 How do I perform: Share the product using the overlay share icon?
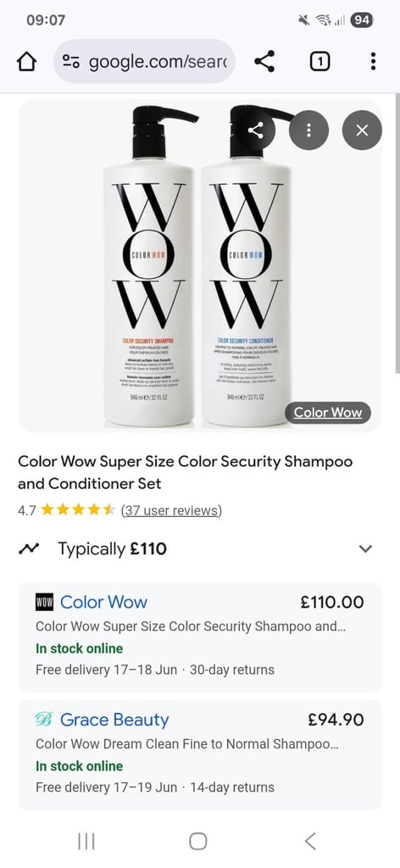tap(255, 130)
